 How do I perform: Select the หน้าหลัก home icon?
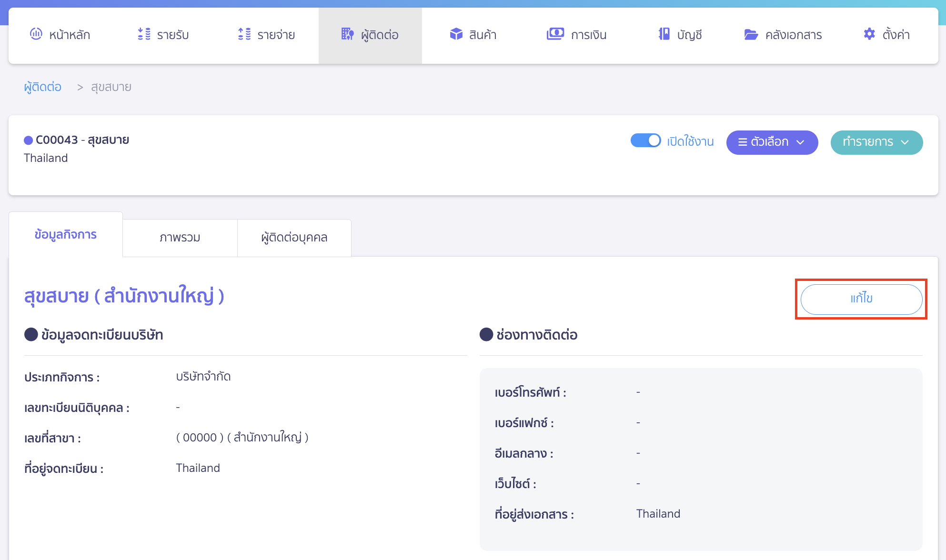(x=35, y=34)
